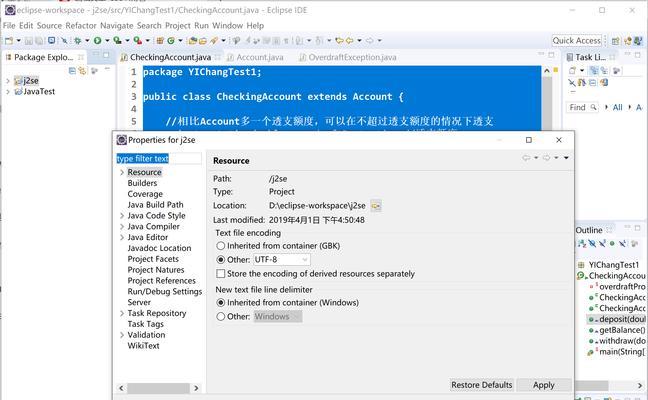Expand the Task Repository node
Viewport: 648px width, 400px height.
[x=122, y=313]
